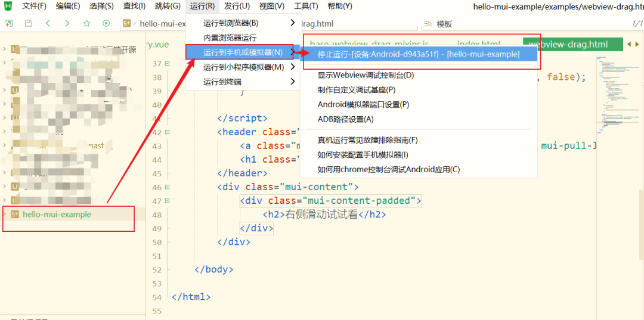Switch to the .vue editor tab

point(157,44)
